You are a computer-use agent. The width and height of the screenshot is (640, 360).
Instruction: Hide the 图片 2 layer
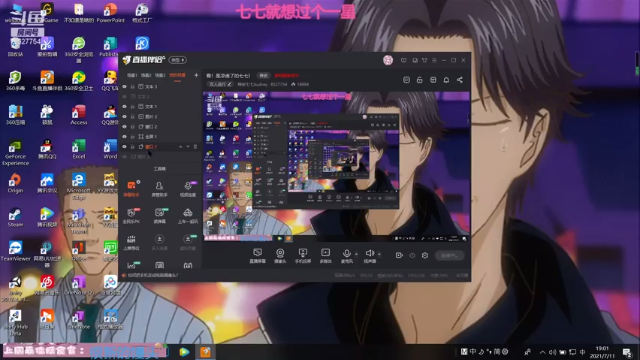[124, 116]
